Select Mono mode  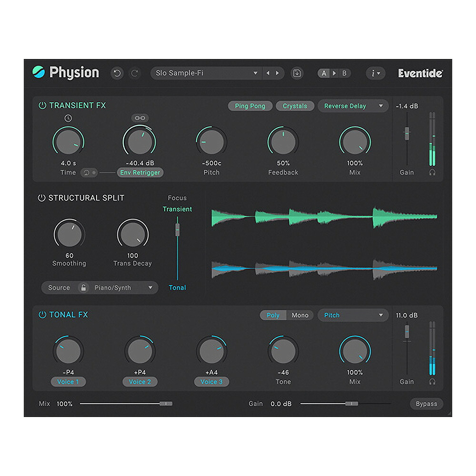click(300, 316)
